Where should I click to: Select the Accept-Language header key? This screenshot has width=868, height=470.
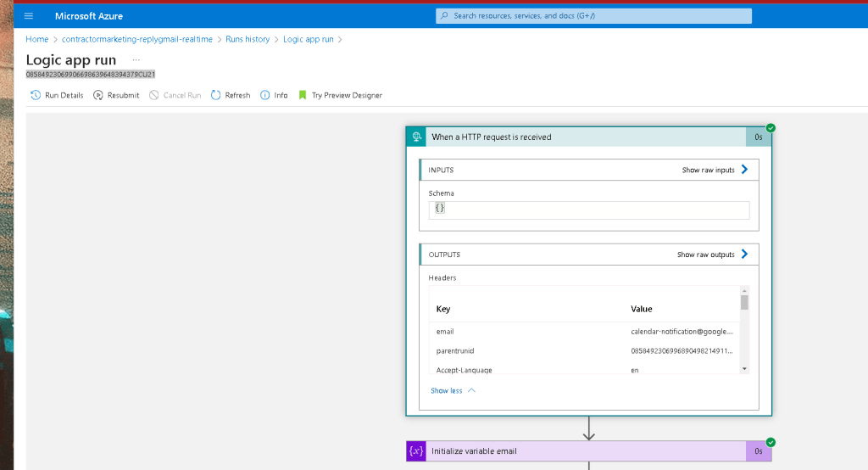(x=464, y=370)
